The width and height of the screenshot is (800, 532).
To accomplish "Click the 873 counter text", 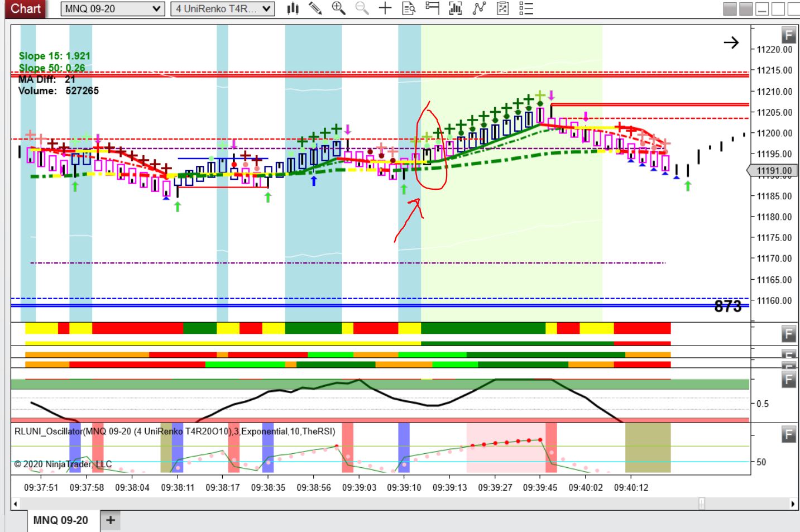I will click(x=728, y=306).
